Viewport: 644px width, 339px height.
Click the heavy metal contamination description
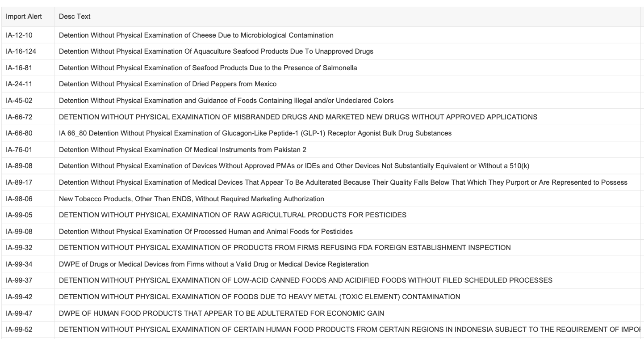coord(259,297)
